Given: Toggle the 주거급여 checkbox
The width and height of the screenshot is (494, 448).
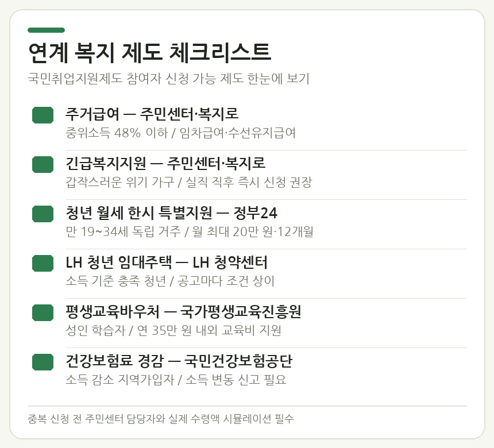Looking at the screenshot, I should pos(43,115).
